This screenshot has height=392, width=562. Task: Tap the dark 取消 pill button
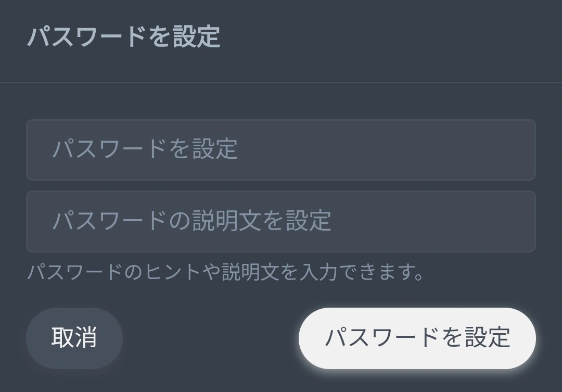74,338
